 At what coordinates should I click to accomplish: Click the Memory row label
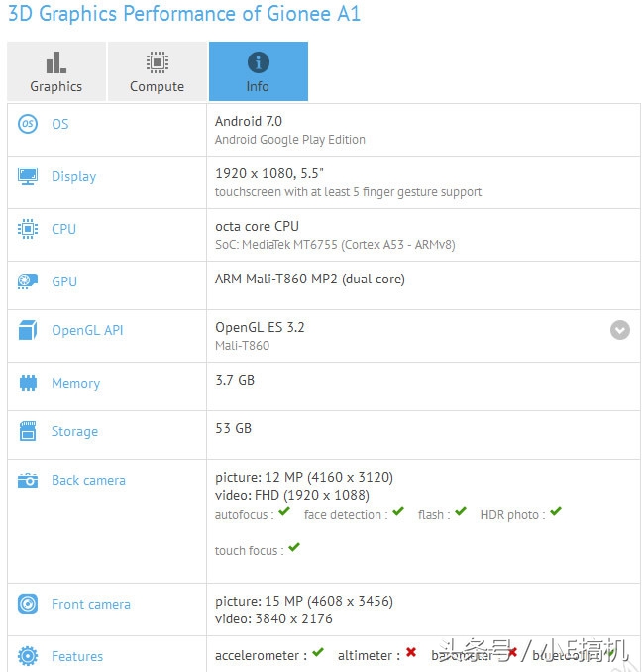[x=76, y=383]
